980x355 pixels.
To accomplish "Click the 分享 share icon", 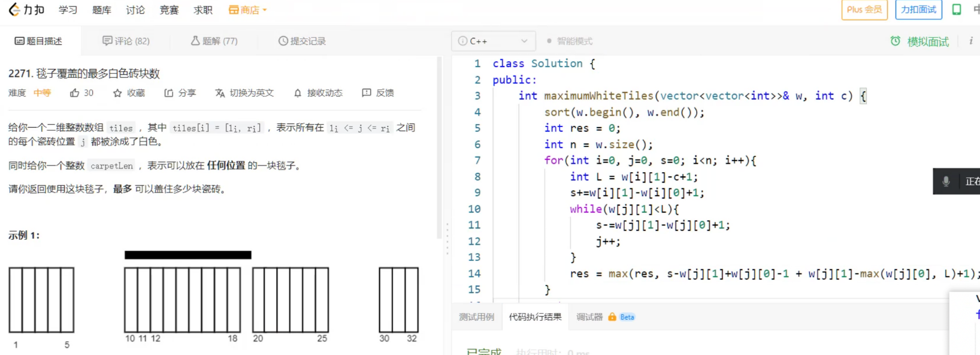I will click(169, 93).
